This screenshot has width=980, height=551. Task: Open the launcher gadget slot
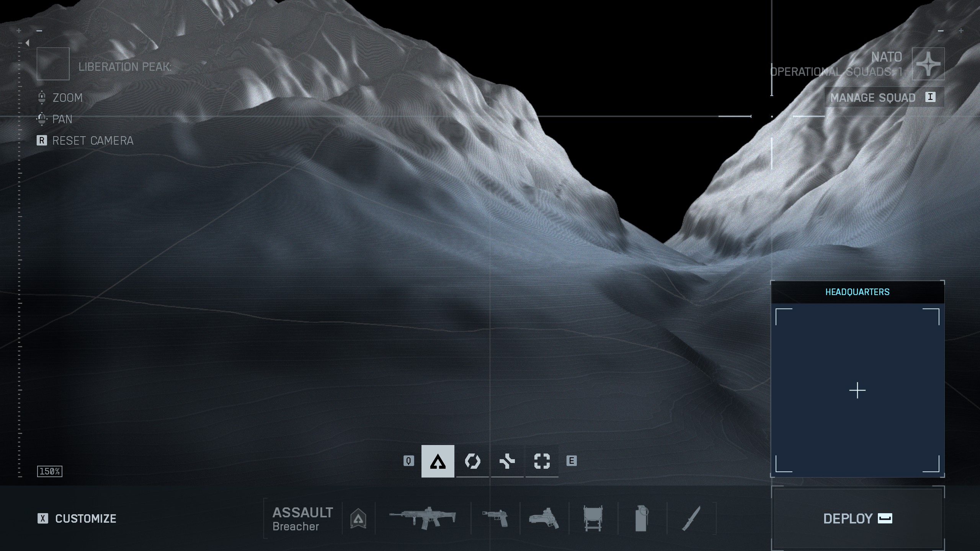click(544, 518)
